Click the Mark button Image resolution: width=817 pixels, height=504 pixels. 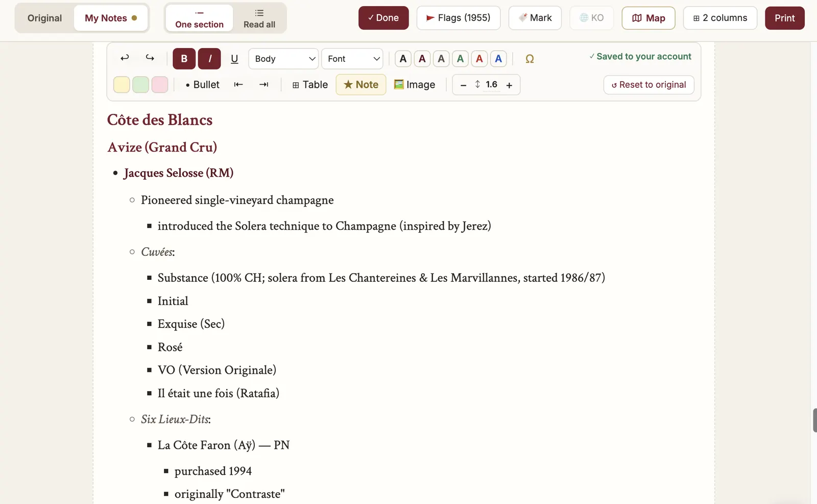point(535,18)
